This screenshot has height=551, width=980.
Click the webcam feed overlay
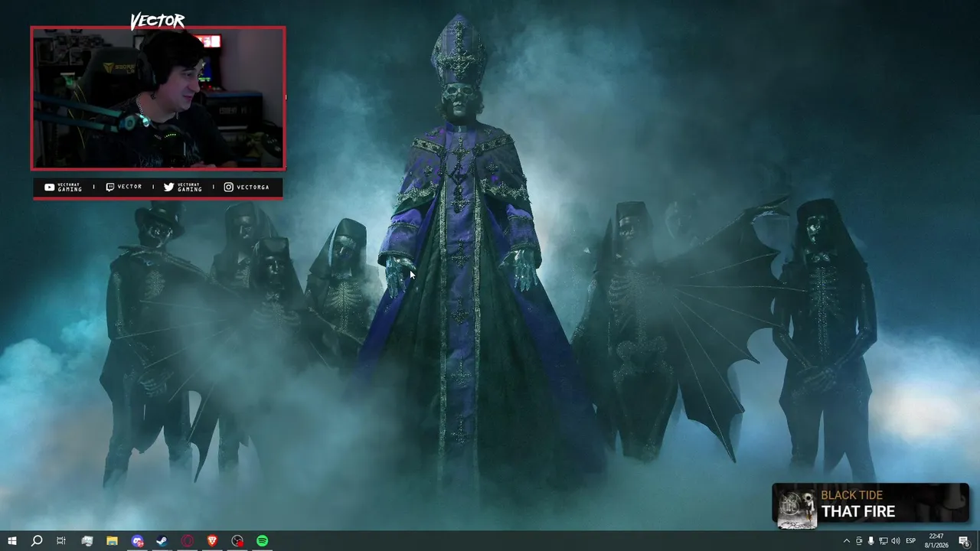[x=158, y=98]
